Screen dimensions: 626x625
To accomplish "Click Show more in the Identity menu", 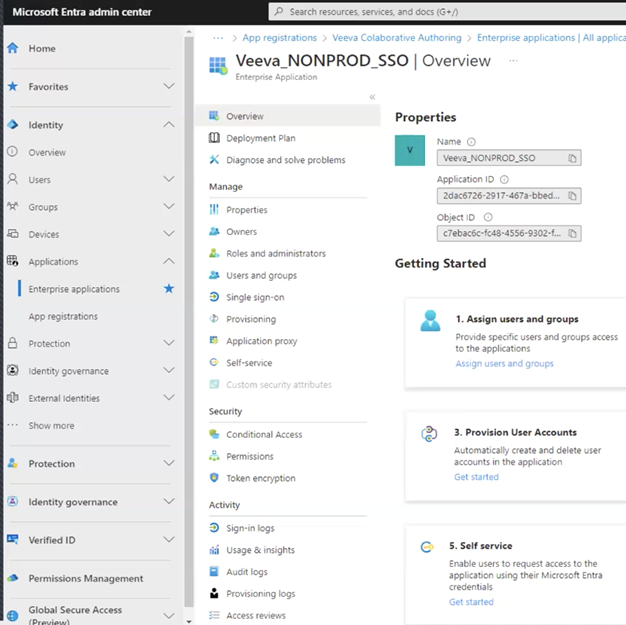I will tap(51, 425).
